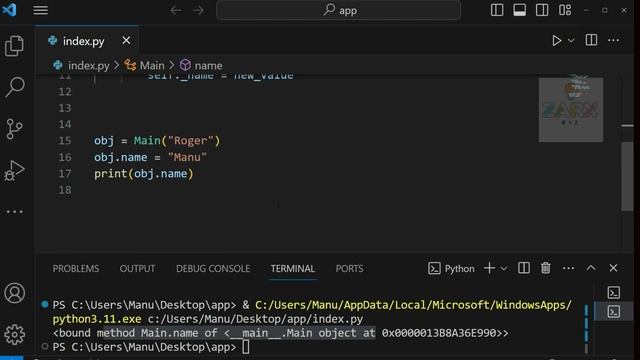Click the code obj.name = "Manu"
This screenshot has width=640, height=360.
pyautogui.click(x=150, y=157)
